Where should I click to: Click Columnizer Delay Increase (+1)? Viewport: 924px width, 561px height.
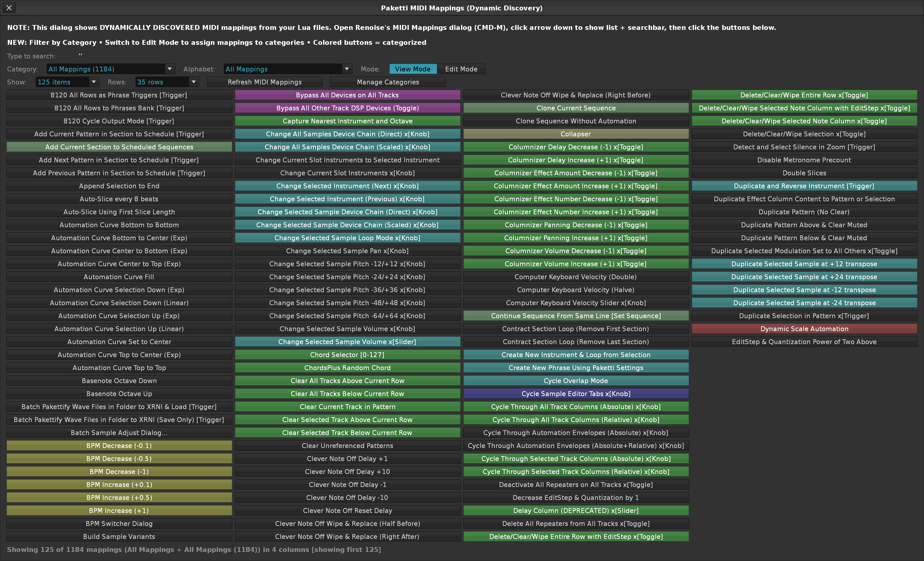pos(576,160)
